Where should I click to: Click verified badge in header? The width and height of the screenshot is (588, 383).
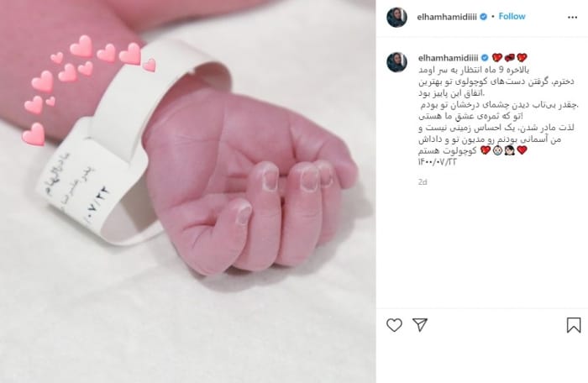click(x=484, y=17)
